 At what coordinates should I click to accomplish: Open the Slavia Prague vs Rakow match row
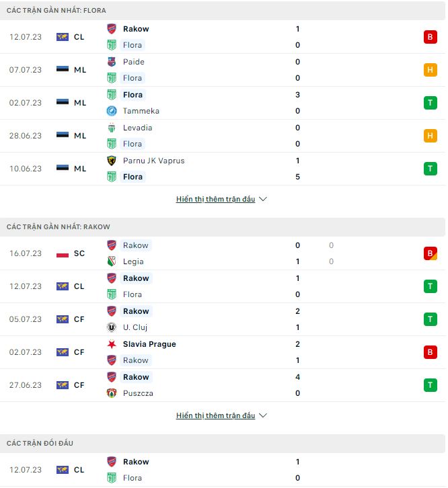(x=222, y=352)
